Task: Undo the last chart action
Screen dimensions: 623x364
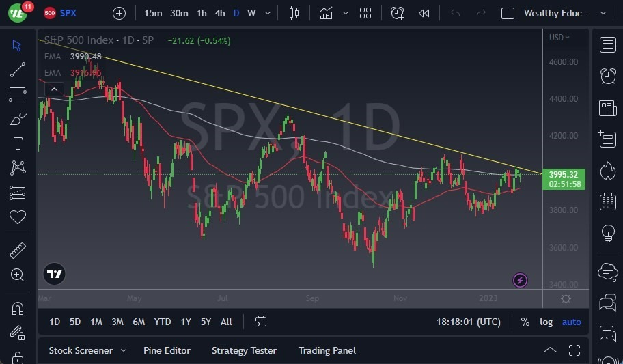Action: pyautogui.click(x=456, y=13)
